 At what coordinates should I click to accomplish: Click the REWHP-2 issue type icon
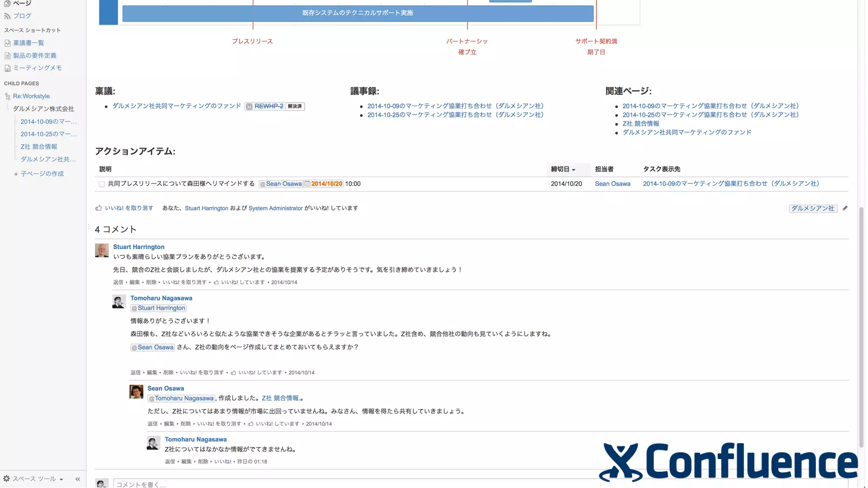[249, 106]
